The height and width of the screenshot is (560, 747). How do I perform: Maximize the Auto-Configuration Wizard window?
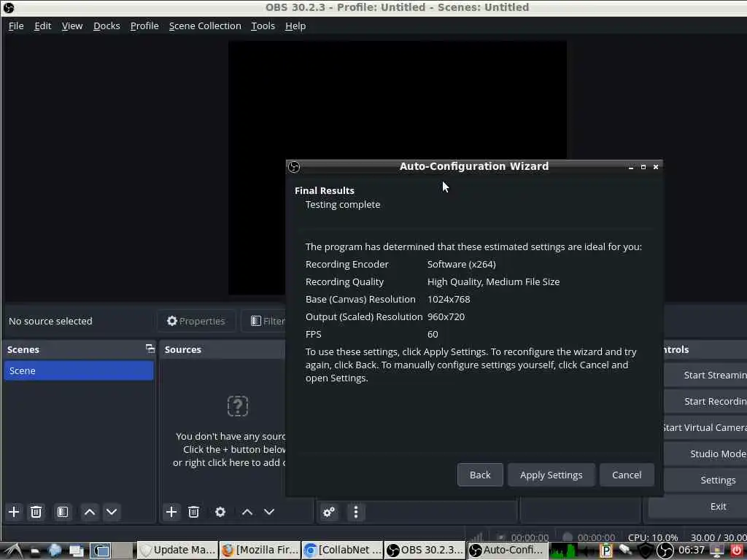[x=643, y=167]
